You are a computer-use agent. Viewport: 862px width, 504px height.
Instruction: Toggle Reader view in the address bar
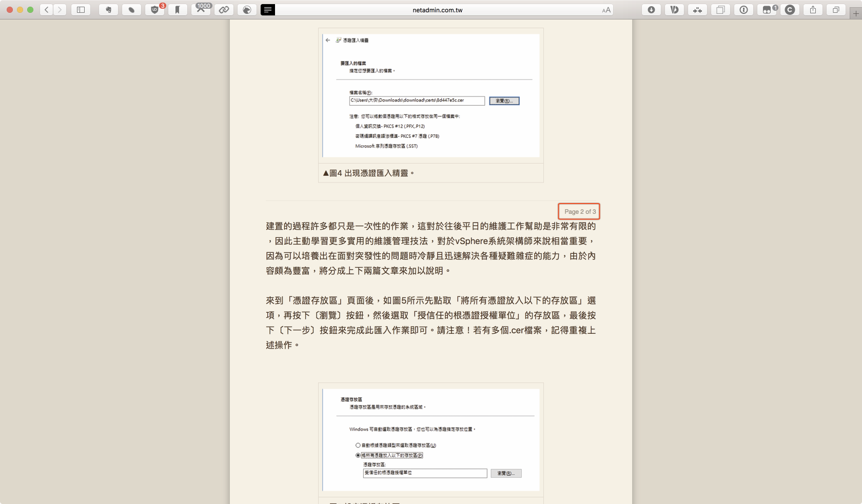coord(268,10)
